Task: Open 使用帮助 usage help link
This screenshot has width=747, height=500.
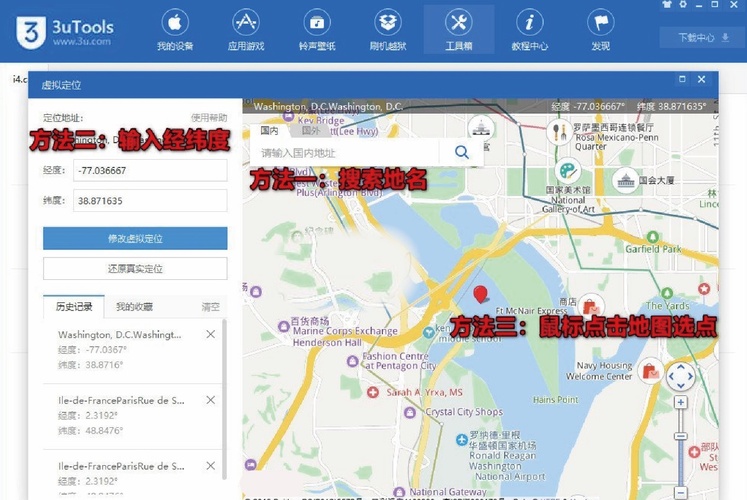Action: pos(209,118)
